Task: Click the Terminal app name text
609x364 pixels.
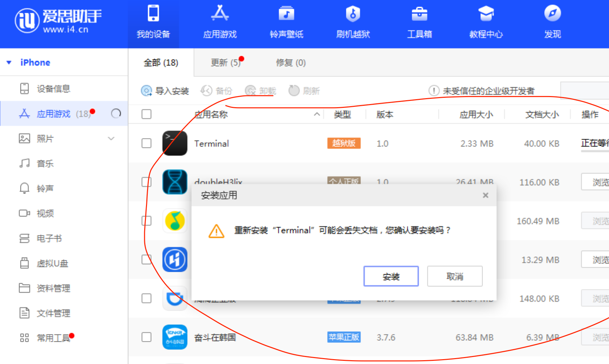Action: point(211,143)
